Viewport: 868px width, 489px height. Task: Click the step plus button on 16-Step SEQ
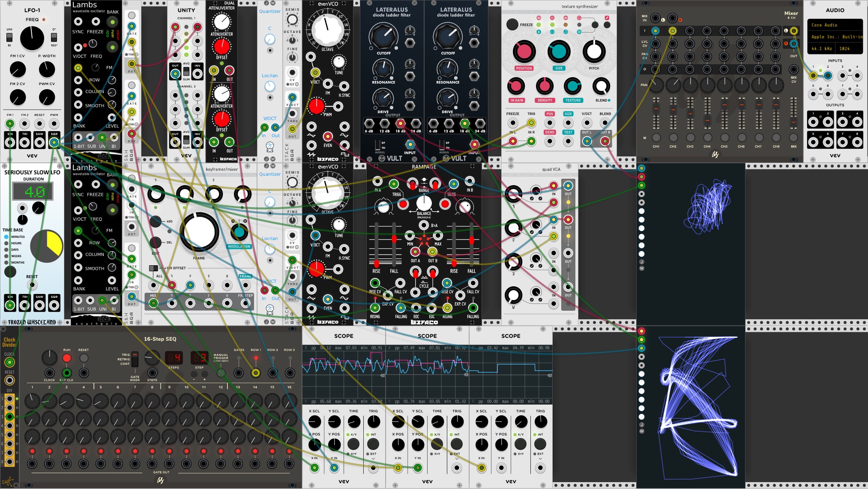click(204, 374)
